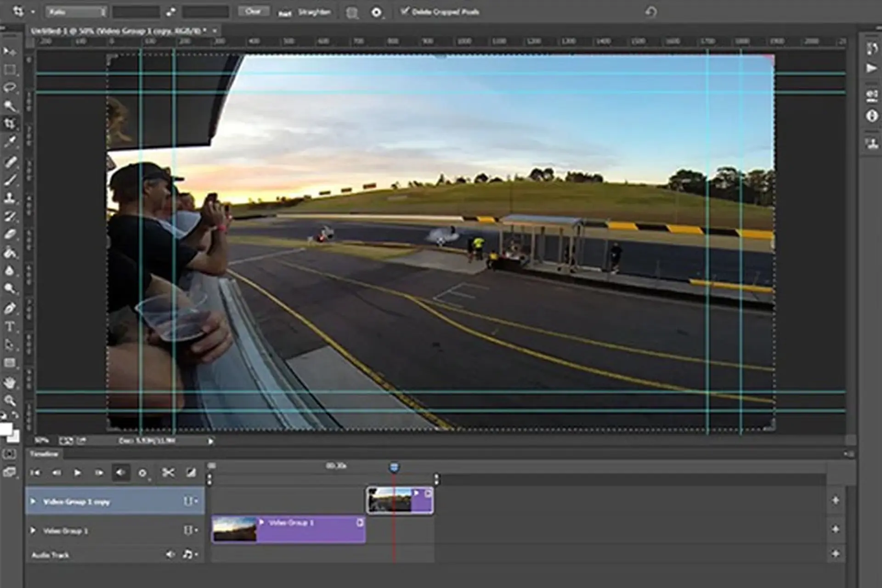This screenshot has width=882, height=588.
Task: Select the Lasso tool
Action: [x=10, y=87]
